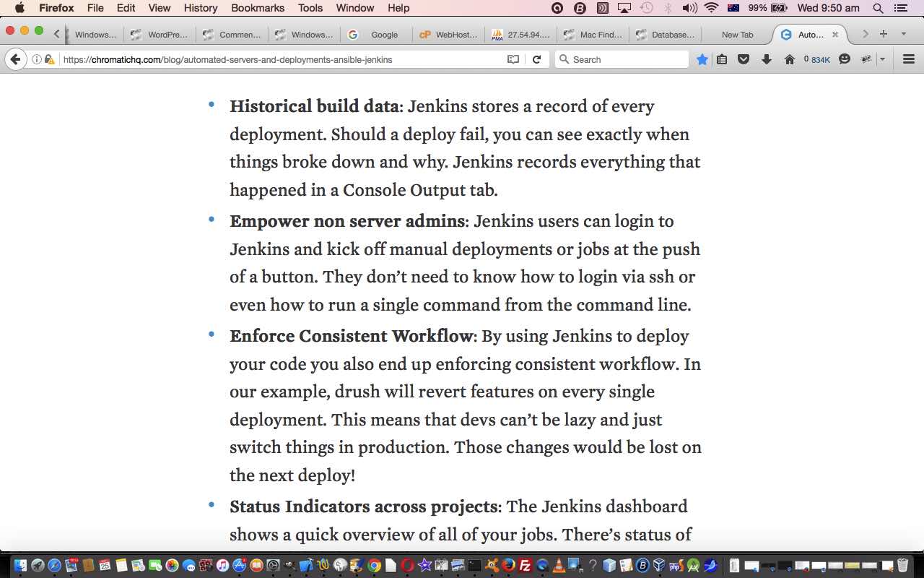
Task: Open FileZilla from the Dock
Action: [x=526, y=565]
